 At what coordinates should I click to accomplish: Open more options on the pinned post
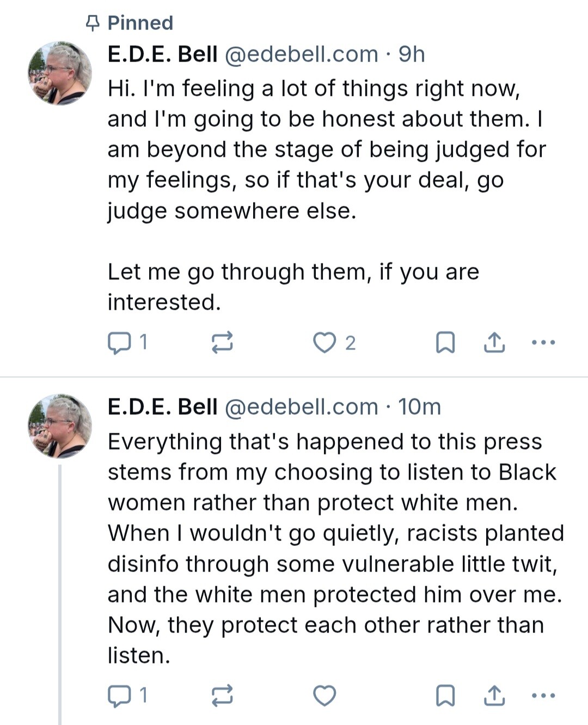[543, 343]
